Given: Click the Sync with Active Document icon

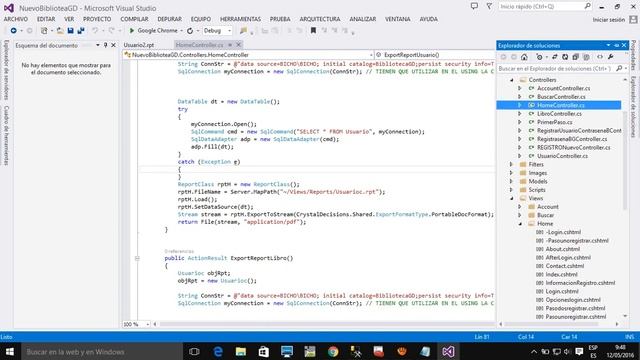Looking at the screenshot, I should (555, 57).
